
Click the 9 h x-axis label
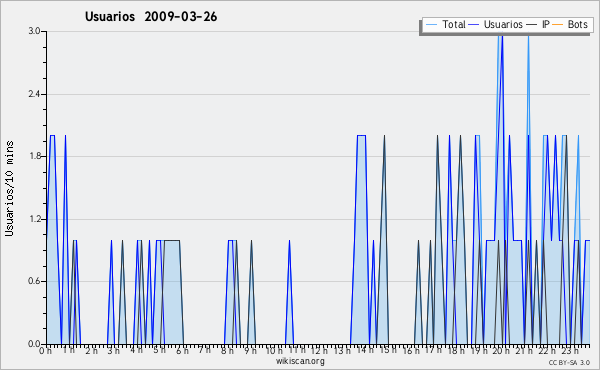(250, 351)
